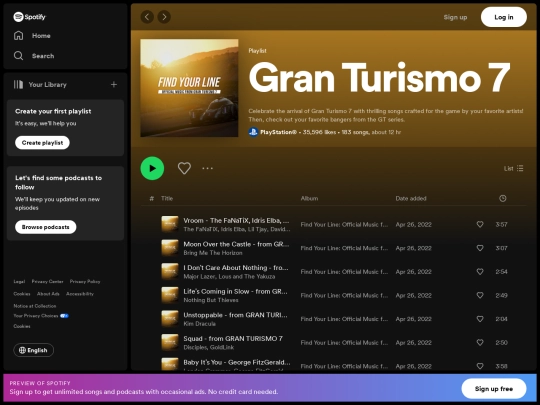Select Your Library label
The height and width of the screenshot is (405, 540).
pos(48,84)
